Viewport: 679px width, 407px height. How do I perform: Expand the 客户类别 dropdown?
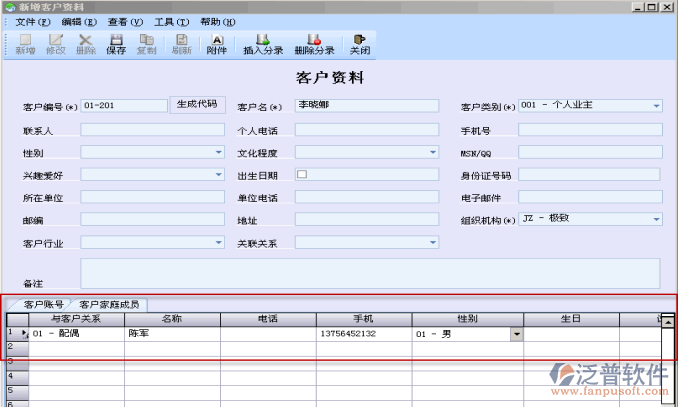tap(655, 106)
